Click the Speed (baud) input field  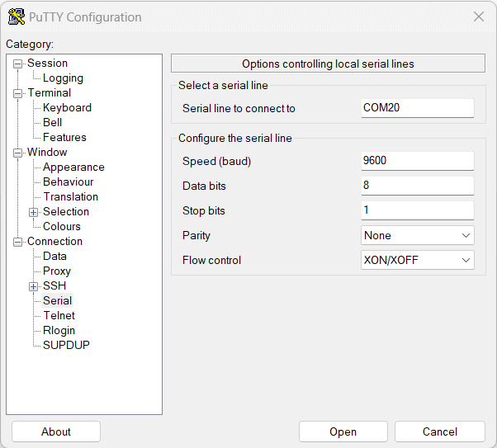tap(418, 161)
